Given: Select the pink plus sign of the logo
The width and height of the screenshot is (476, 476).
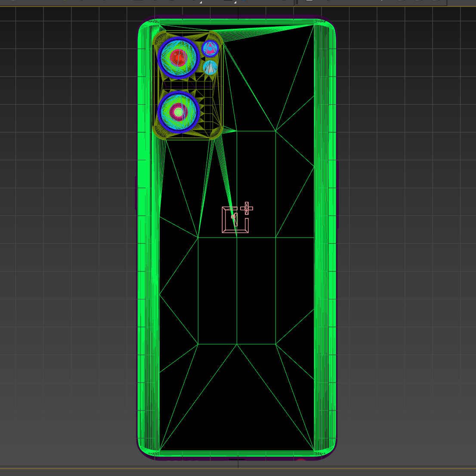Looking at the screenshot, I should (x=247, y=208).
